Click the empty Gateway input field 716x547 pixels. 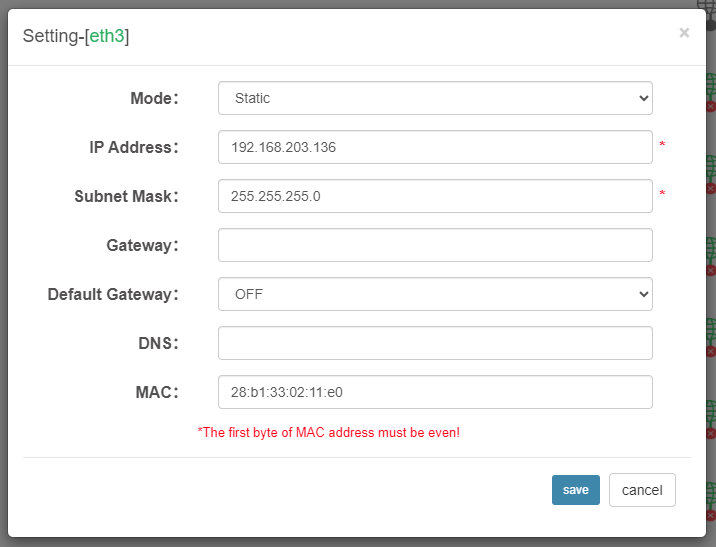[435, 245]
